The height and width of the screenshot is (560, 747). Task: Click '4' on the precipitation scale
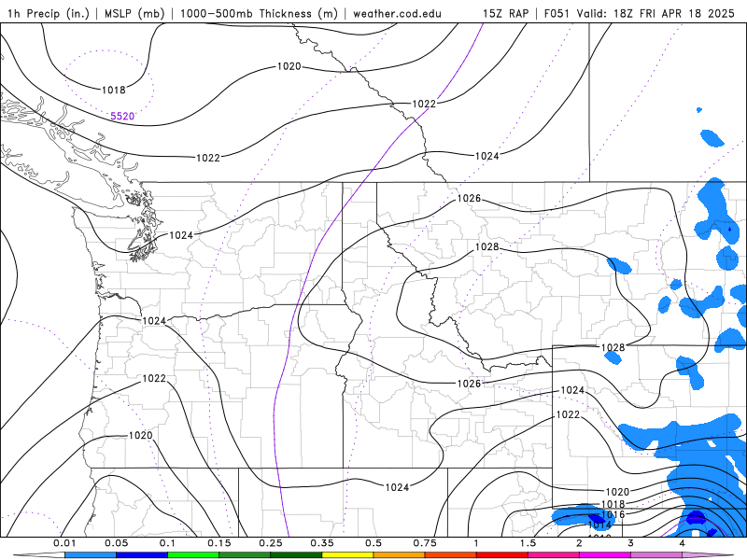683,543
